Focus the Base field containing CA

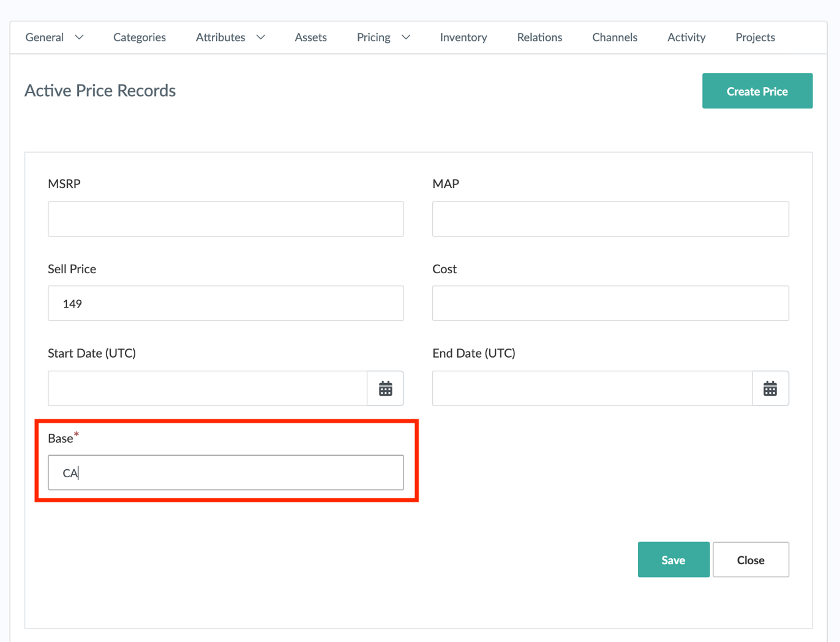click(225, 473)
